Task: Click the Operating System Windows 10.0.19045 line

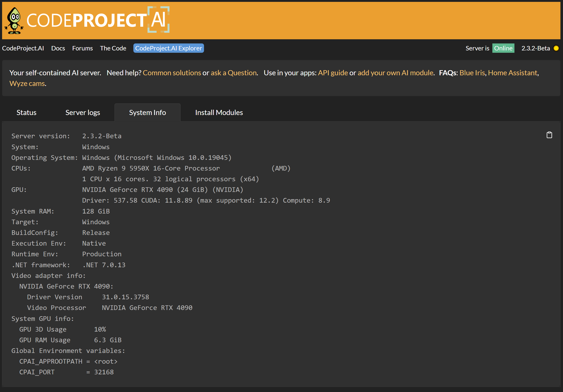Action: click(121, 158)
